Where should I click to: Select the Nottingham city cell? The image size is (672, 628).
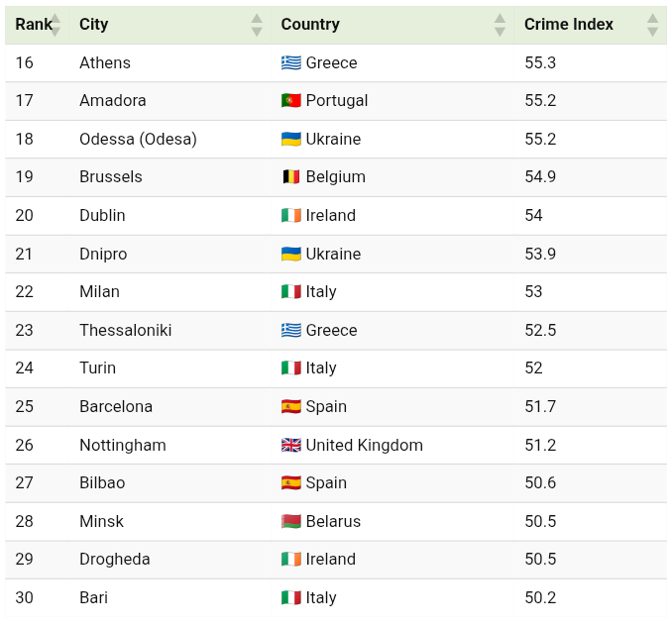point(122,446)
